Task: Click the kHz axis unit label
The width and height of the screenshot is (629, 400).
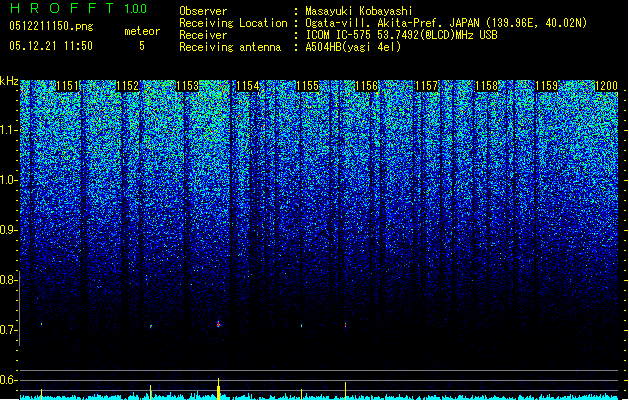Action: pos(9,81)
